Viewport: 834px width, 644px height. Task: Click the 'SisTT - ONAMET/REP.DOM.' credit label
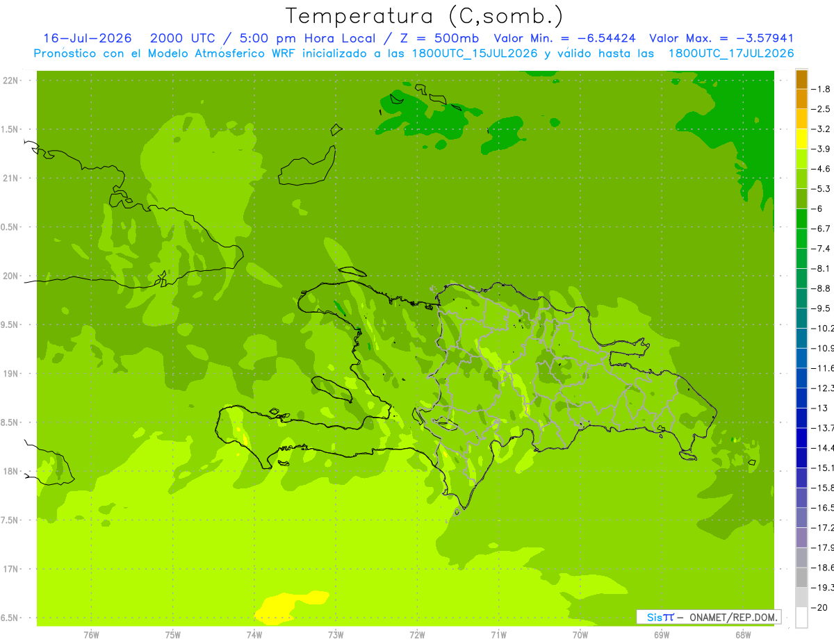tap(709, 617)
